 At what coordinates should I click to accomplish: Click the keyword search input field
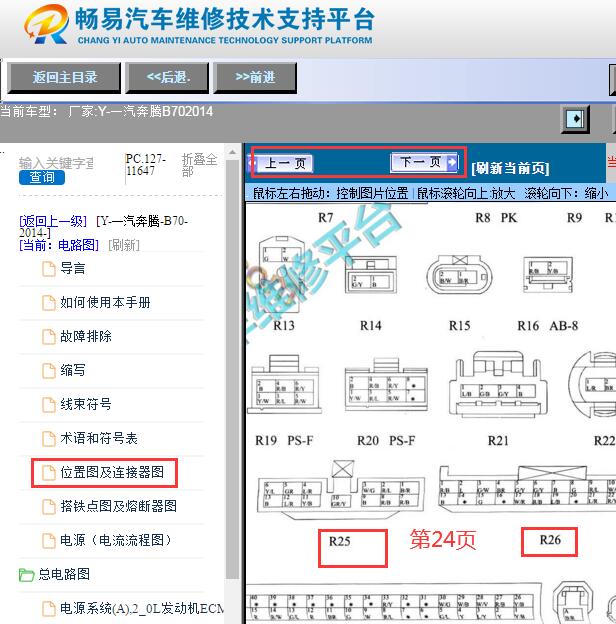tap(57, 163)
